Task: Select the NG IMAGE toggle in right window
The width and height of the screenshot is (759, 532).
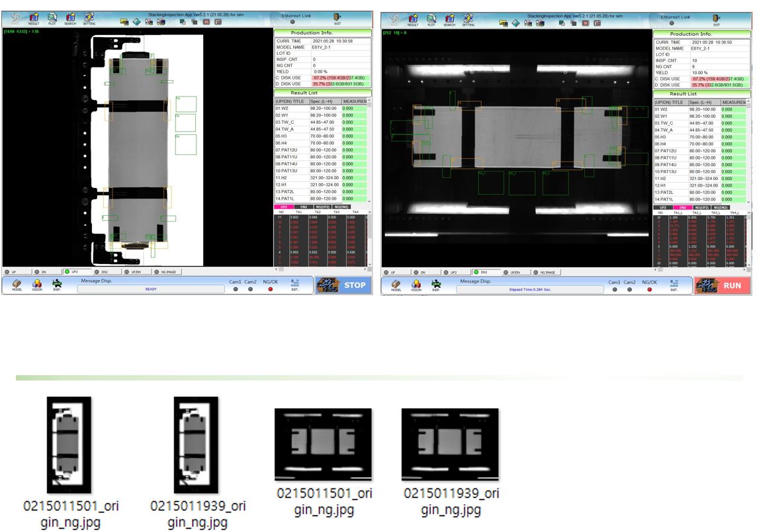Action: (547, 273)
